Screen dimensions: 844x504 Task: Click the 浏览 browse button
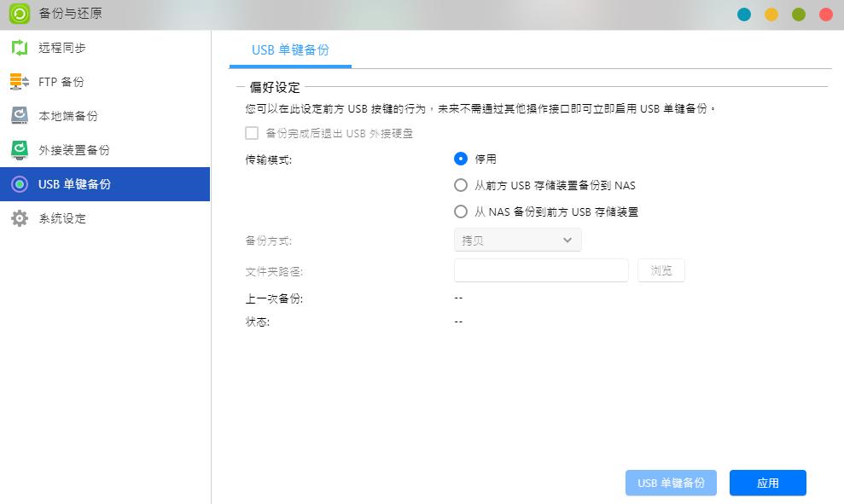[661, 269]
